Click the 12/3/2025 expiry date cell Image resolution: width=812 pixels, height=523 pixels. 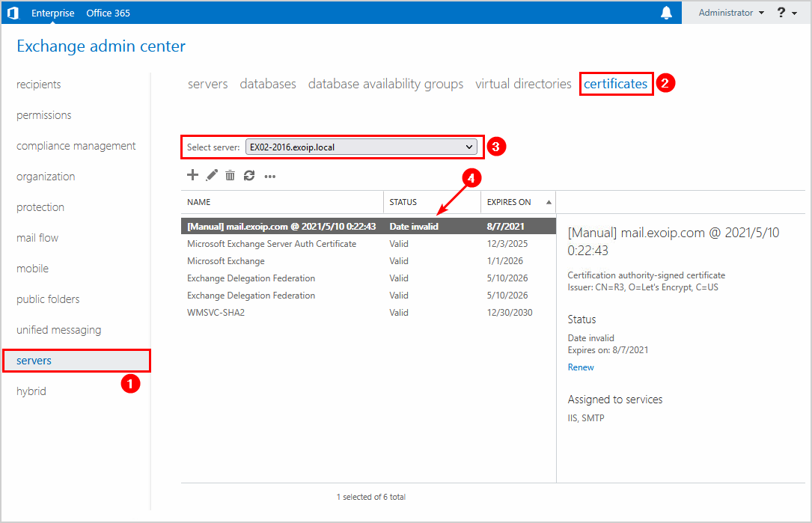pos(507,243)
